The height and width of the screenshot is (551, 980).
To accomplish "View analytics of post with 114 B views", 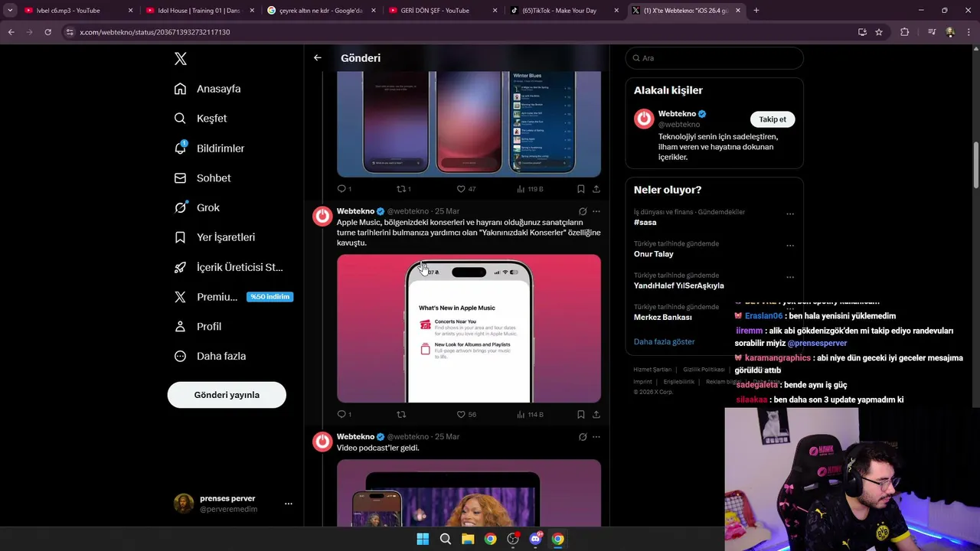I will [530, 414].
